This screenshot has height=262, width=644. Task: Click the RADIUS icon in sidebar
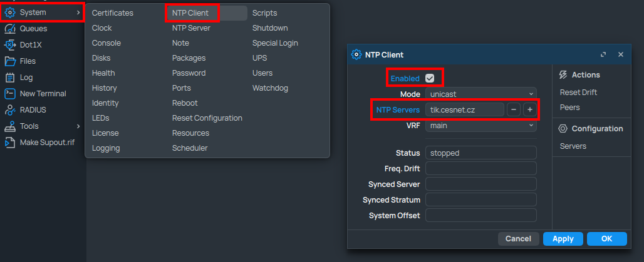pos(10,110)
